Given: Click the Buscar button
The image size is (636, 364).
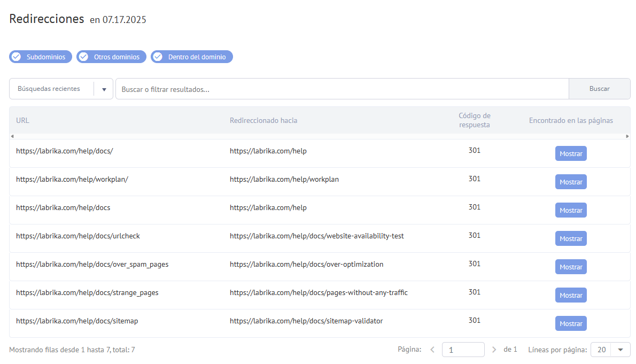Looking at the screenshot, I should 599,89.
